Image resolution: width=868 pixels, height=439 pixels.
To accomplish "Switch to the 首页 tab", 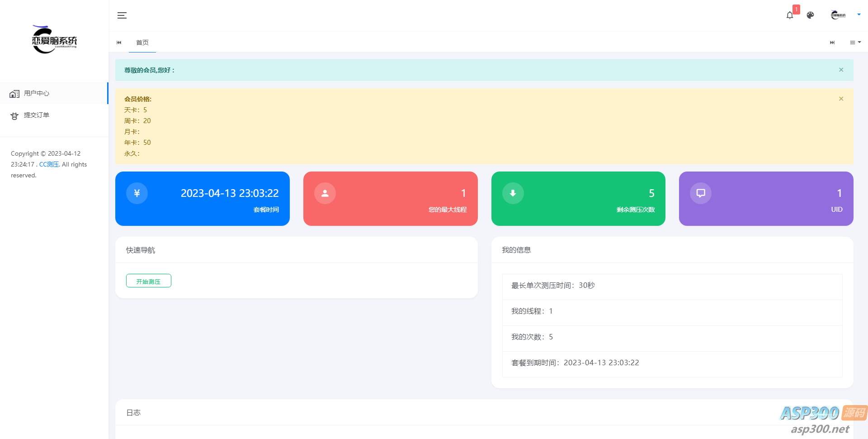I will tap(142, 43).
